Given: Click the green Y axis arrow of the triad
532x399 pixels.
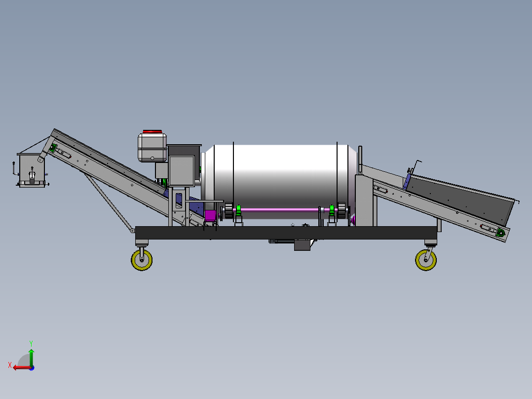Looking at the screenshot, I should 31,356.
